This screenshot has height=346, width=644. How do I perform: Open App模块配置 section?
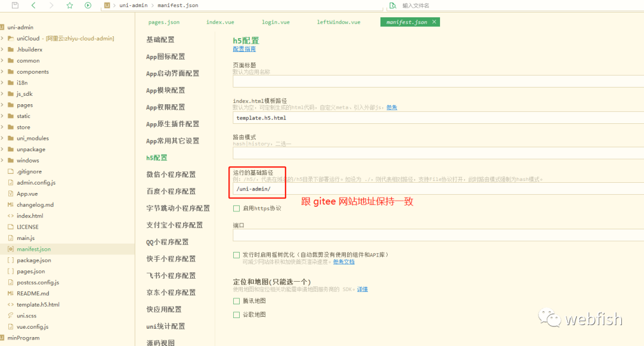(x=166, y=90)
